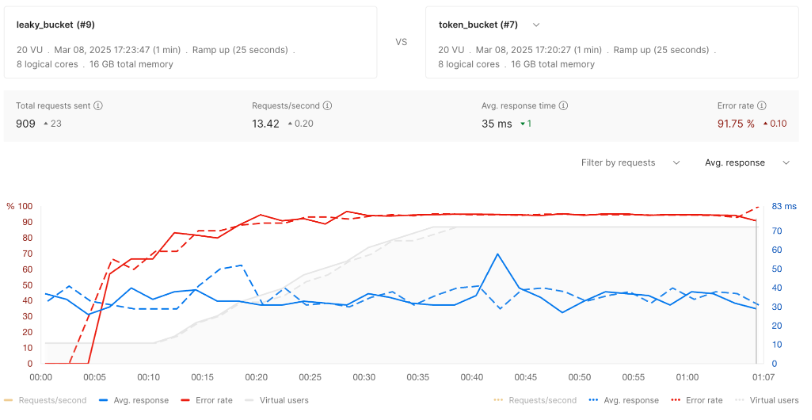Click the blue response spike near 00:42

point(498,254)
